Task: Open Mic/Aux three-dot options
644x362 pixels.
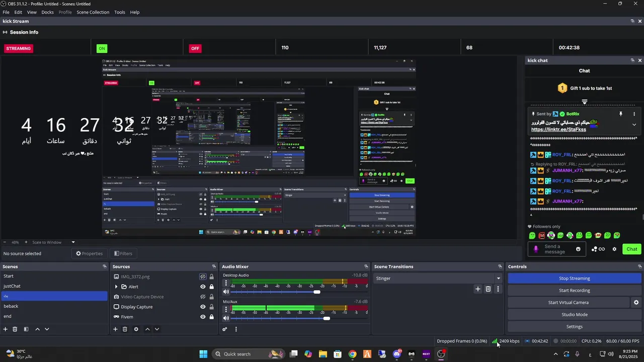Action: pyautogui.click(x=226, y=310)
